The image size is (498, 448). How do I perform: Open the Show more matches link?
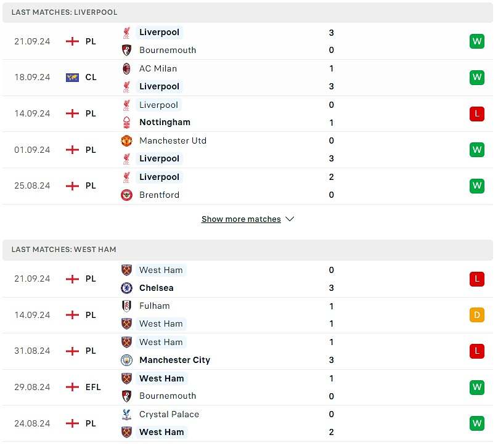241,219
